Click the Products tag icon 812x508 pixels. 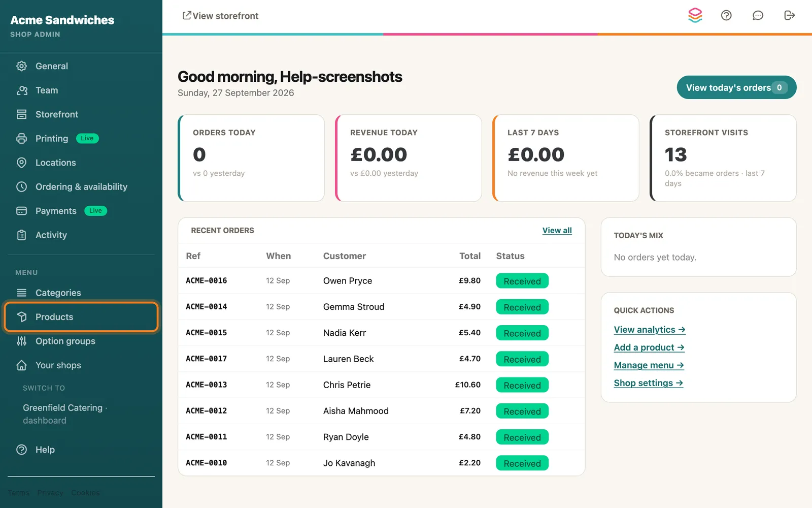[21, 317]
